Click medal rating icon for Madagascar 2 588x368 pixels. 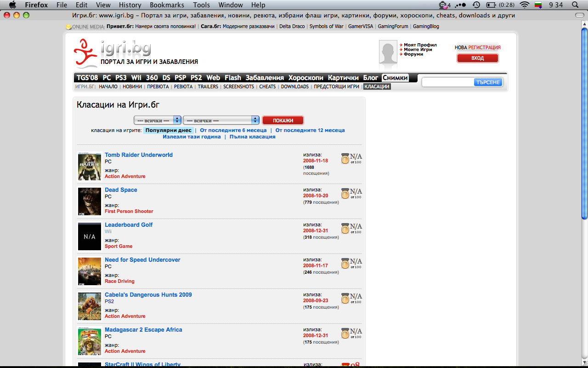pos(345,333)
